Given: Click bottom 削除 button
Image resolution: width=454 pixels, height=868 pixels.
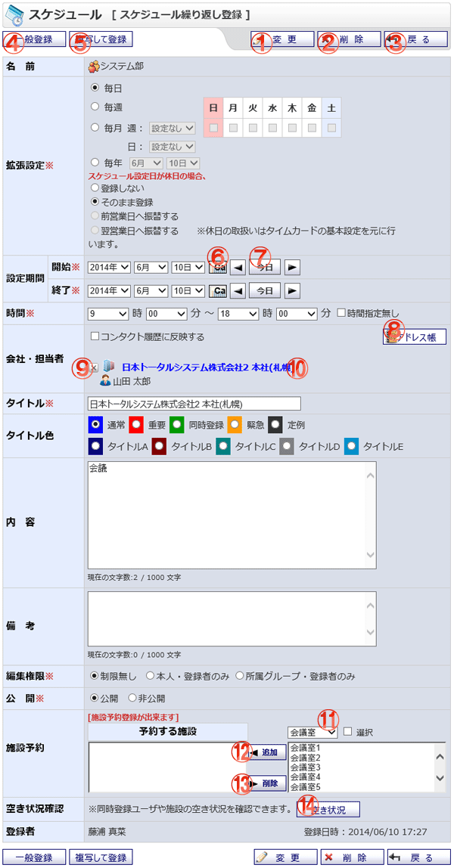Looking at the screenshot, I should (x=352, y=857).
